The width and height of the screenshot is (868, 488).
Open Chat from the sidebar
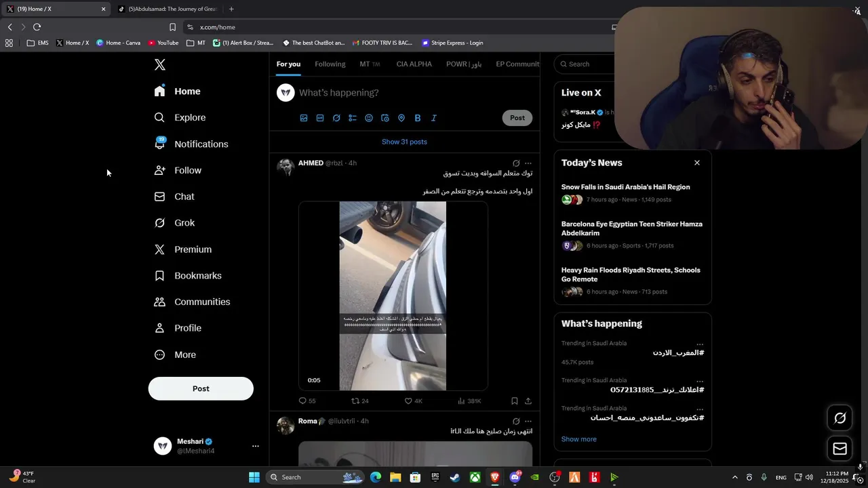[x=174, y=197]
